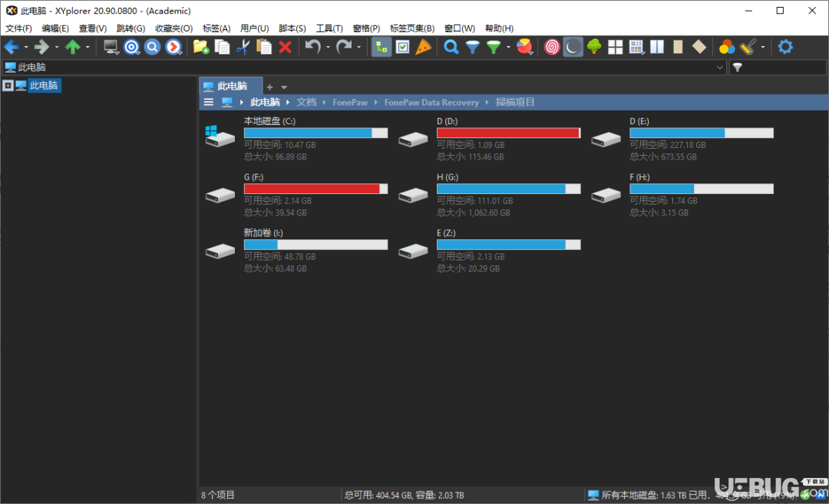Image resolution: width=829 pixels, height=504 pixels.
Task: Click the tan single pane icon
Action: 678,47
